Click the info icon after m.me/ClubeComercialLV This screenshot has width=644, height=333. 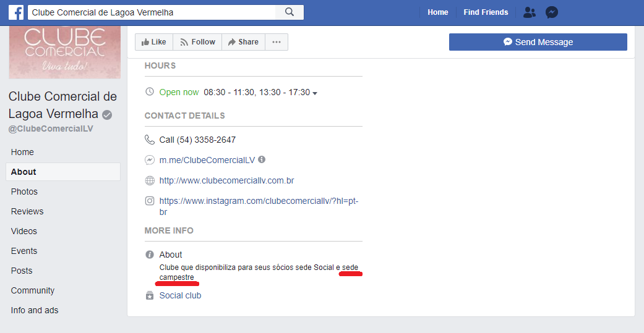pyautogui.click(x=262, y=159)
